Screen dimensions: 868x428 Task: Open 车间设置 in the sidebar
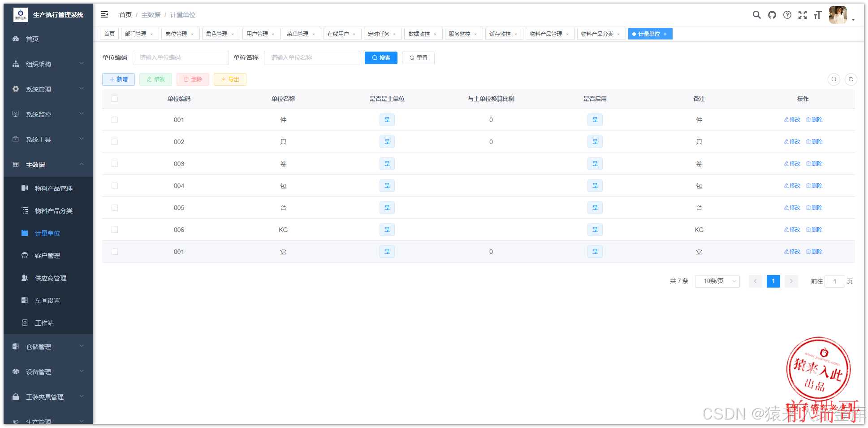(x=48, y=301)
